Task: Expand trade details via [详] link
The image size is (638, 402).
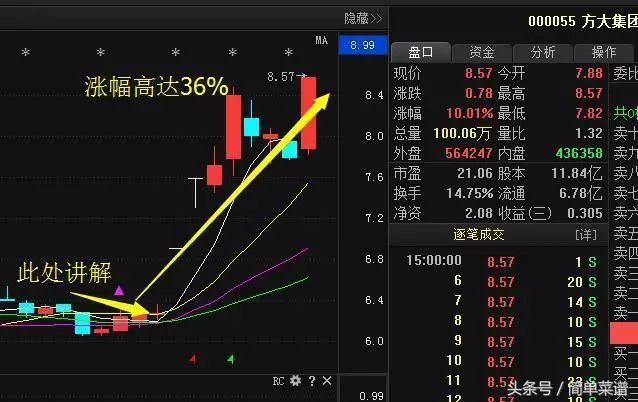Action: 585,234
